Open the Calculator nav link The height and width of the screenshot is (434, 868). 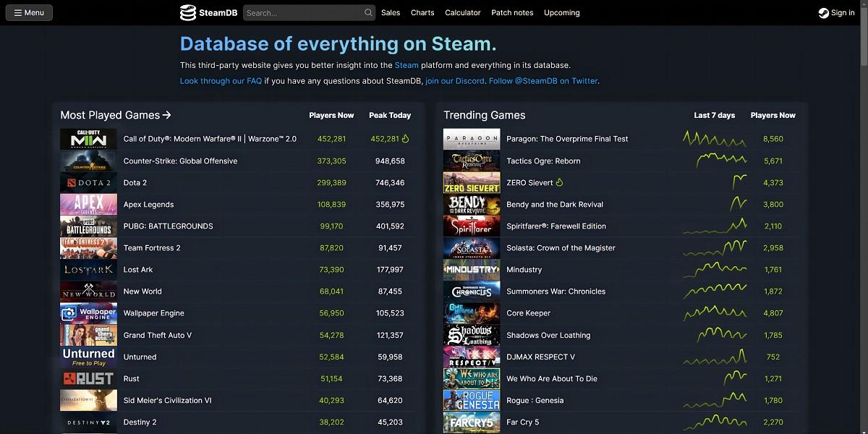463,12
